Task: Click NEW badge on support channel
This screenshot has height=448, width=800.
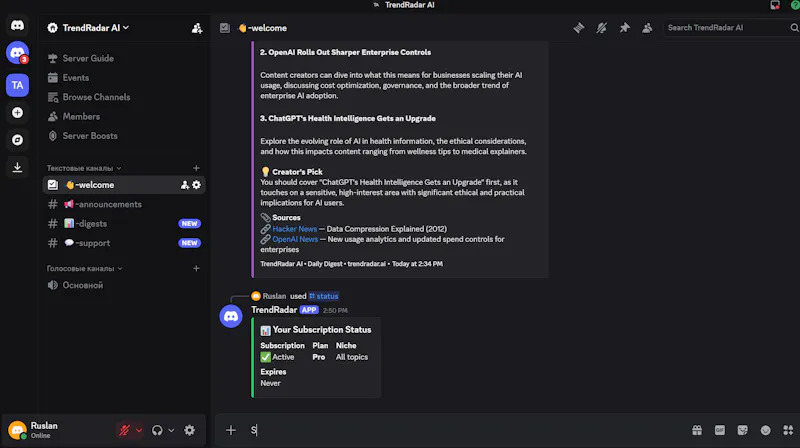Action: 189,243
